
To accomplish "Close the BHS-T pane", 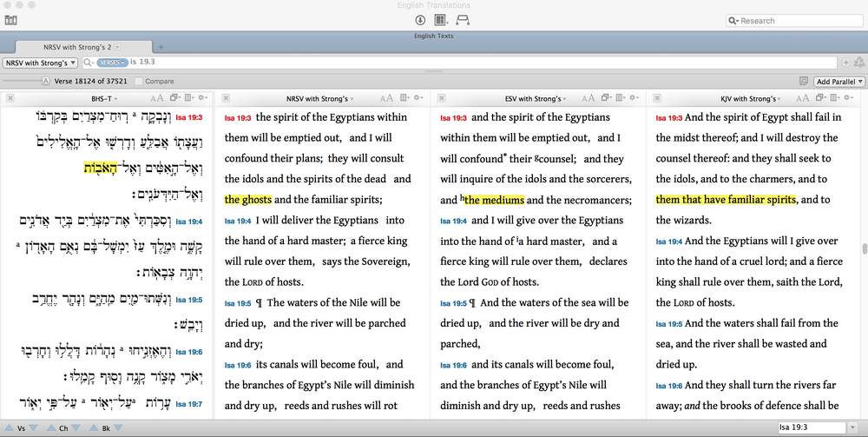I will (x=11, y=99).
